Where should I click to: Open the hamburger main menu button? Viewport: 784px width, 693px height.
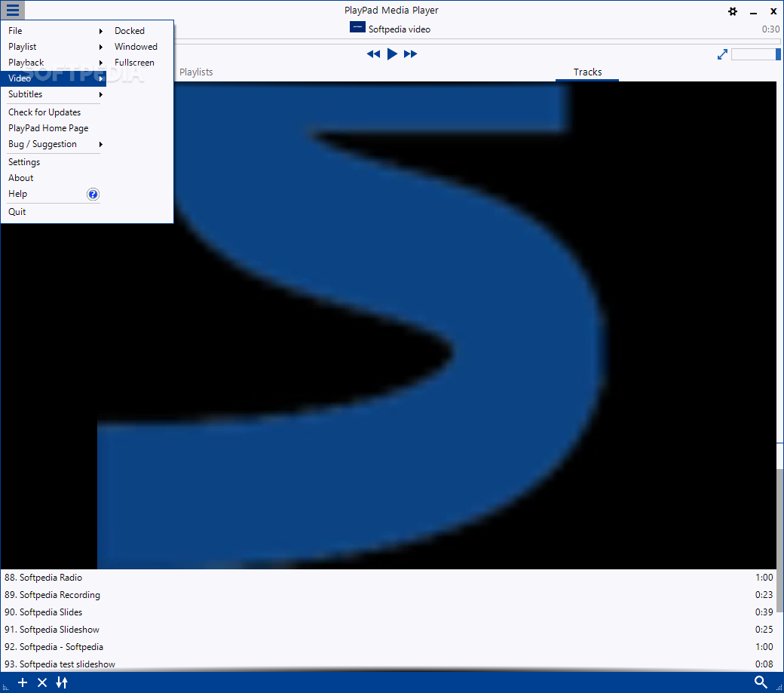[13, 10]
